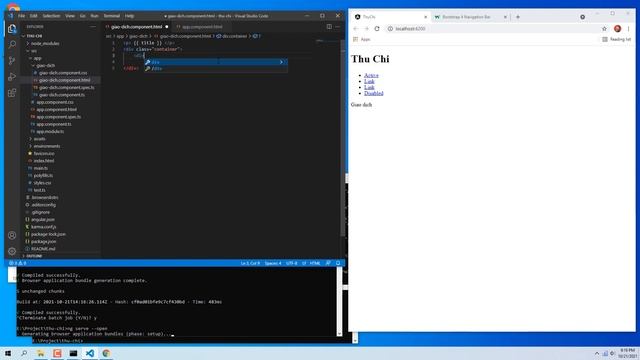The image size is (640, 360).
Task: Switch to Chrome from the taskbar
Action: pyautogui.click(x=106, y=353)
